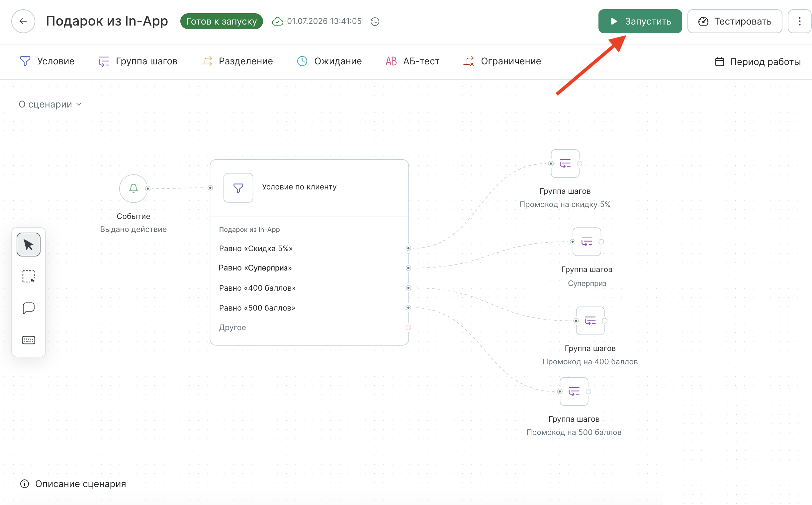Open the three-dot more options menu
Viewport: 812px width, 505px height.
click(x=799, y=21)
